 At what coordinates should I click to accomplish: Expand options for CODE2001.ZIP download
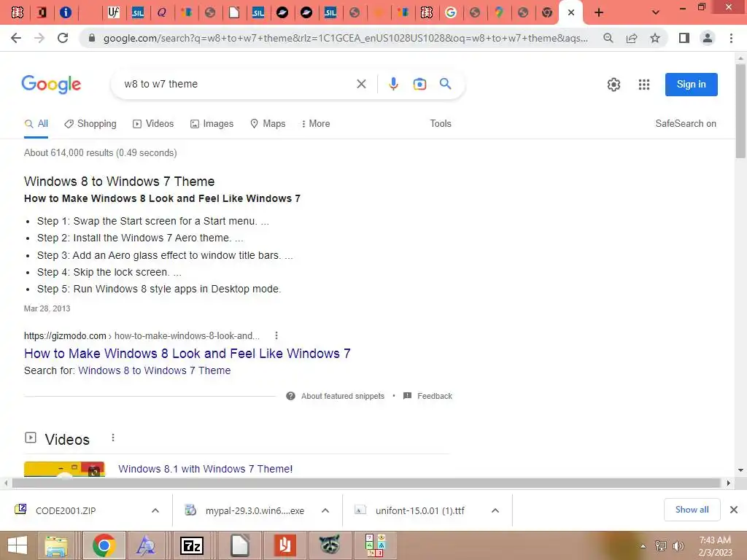[x=155, y=510]
